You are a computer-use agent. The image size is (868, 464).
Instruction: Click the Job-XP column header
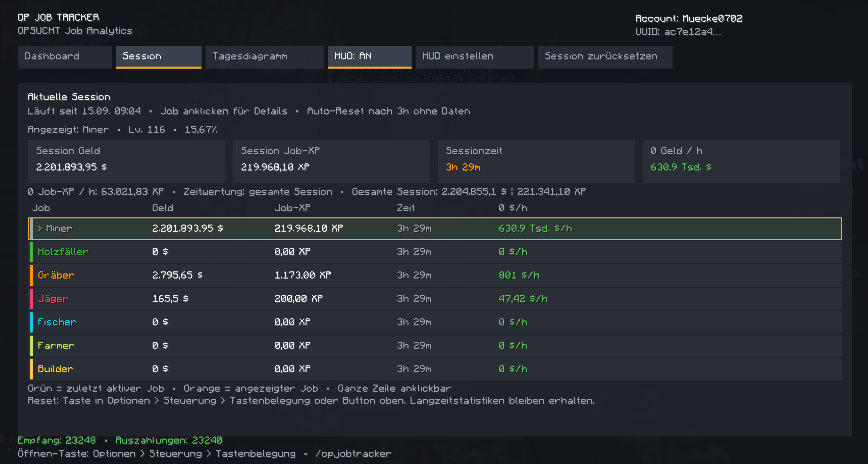point(292,208)
